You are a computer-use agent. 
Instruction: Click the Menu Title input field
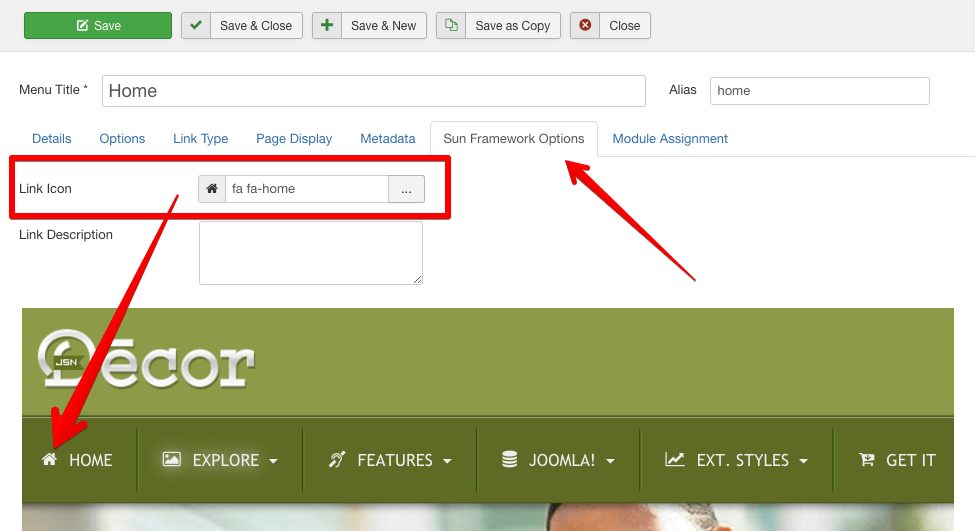click(x=373, y=91)
